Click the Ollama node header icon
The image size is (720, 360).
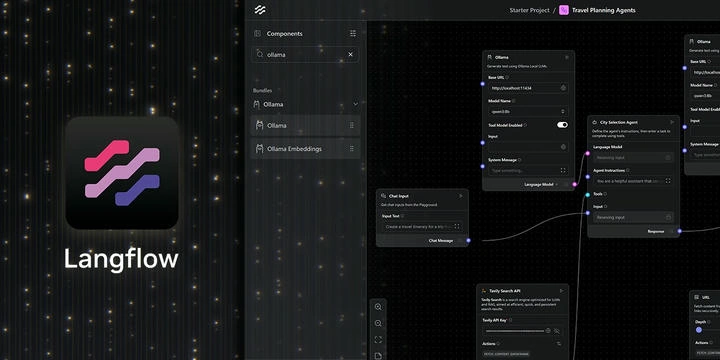pyautogui.click(x=489, y=57)
